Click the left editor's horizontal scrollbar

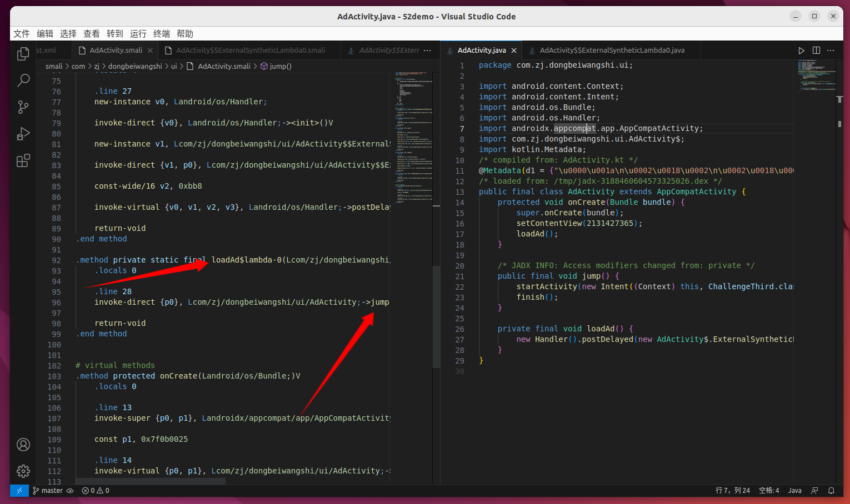click(151, 481)
